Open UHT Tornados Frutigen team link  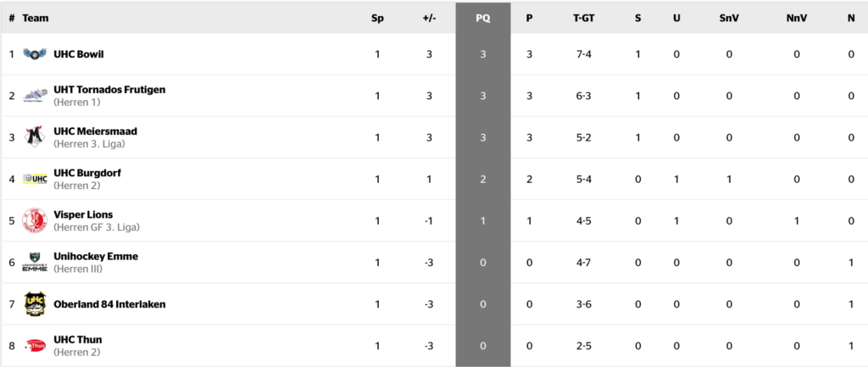[x=109, y=90]
